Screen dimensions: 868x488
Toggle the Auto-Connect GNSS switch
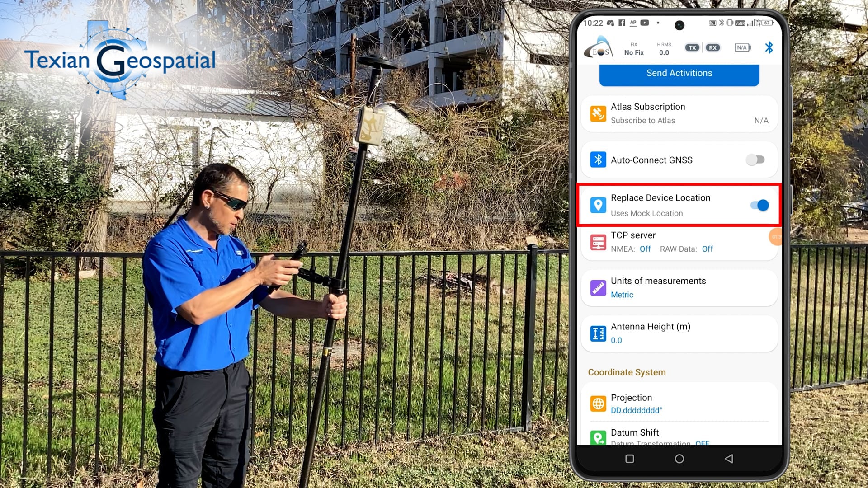756,160
